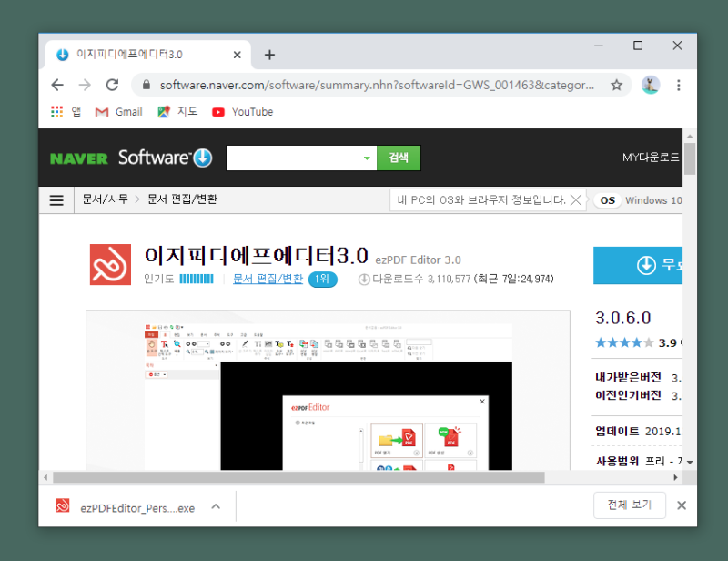Click the horizontal scrollbar right arrow

[x=675, y=477]
